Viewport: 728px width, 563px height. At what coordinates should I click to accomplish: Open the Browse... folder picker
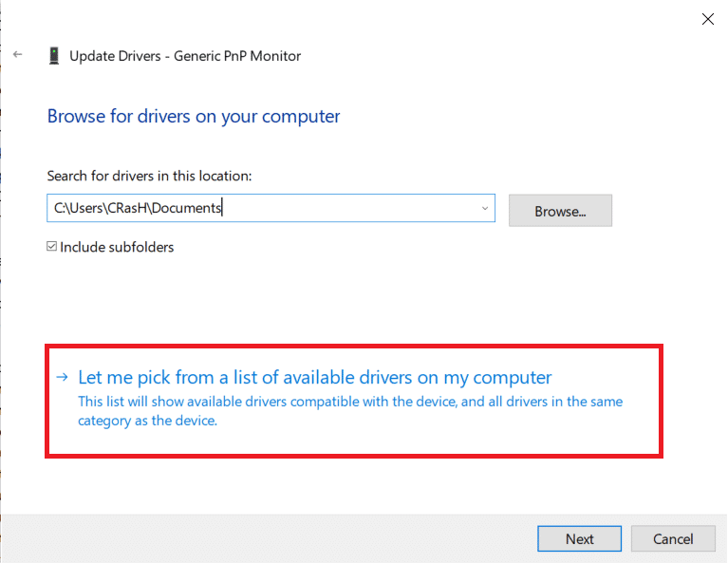pyautogui.click(x=560, y=211)
